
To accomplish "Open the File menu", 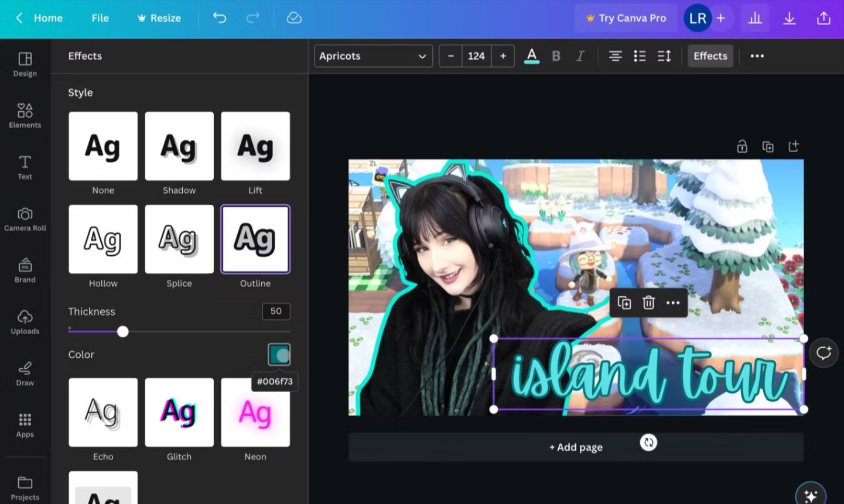I will (x=100, y=18).
